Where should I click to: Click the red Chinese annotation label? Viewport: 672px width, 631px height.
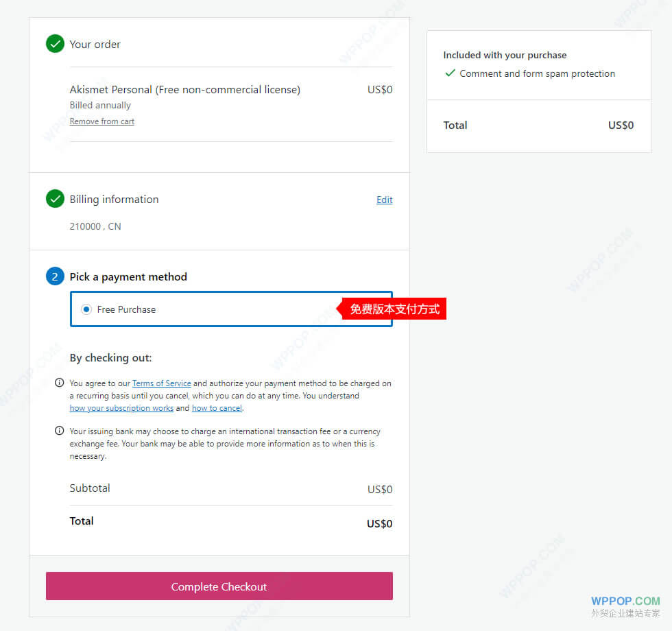pyautogui.click(x=394, y=309)
